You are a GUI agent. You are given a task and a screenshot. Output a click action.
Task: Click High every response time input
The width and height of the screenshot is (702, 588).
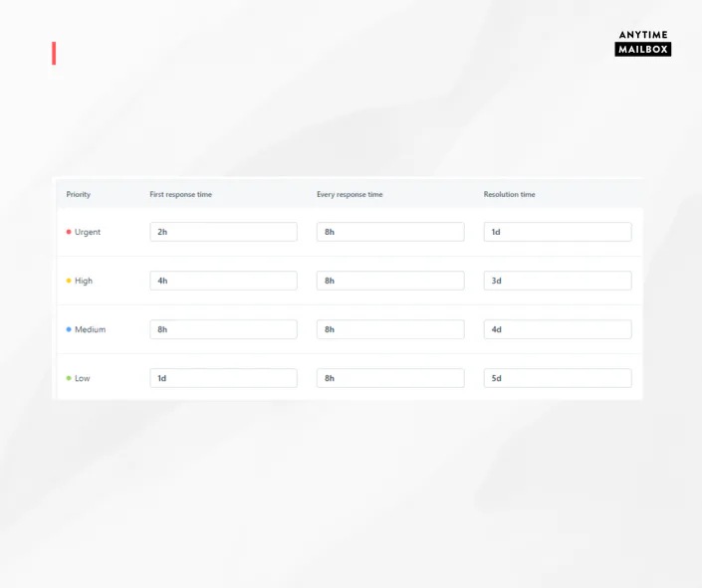[x=390, y=281]
